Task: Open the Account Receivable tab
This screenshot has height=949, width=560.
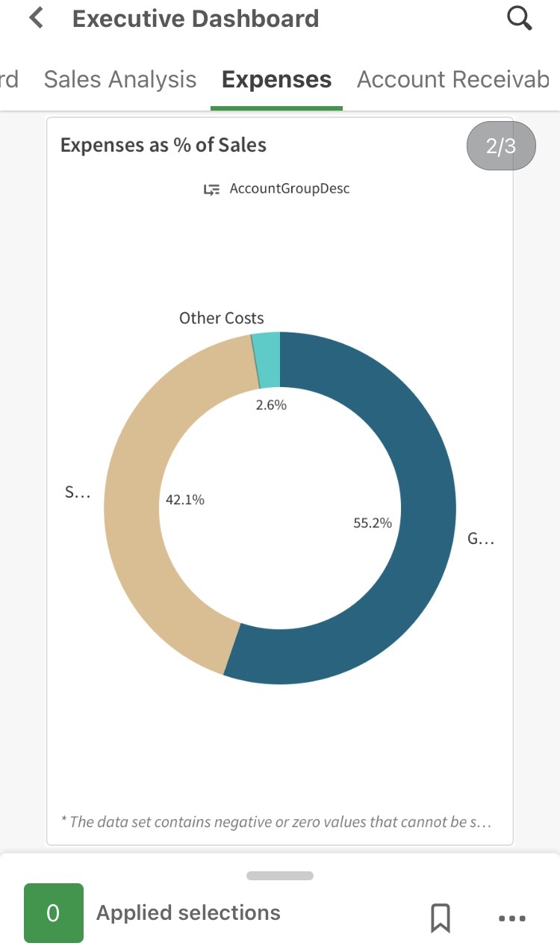Action: [452, 78]
